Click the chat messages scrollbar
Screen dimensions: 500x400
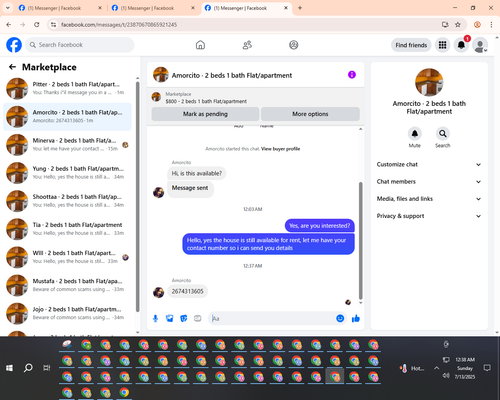[x=360, y=241]
